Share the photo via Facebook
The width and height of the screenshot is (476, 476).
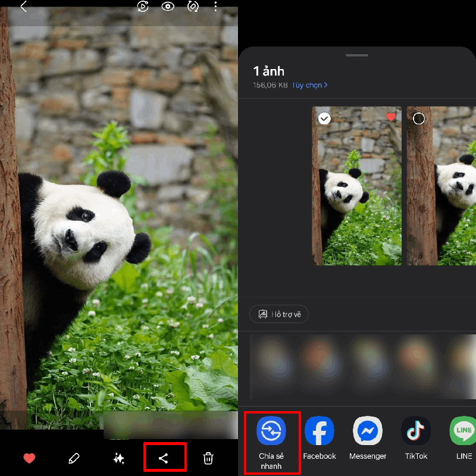(320, 438)
